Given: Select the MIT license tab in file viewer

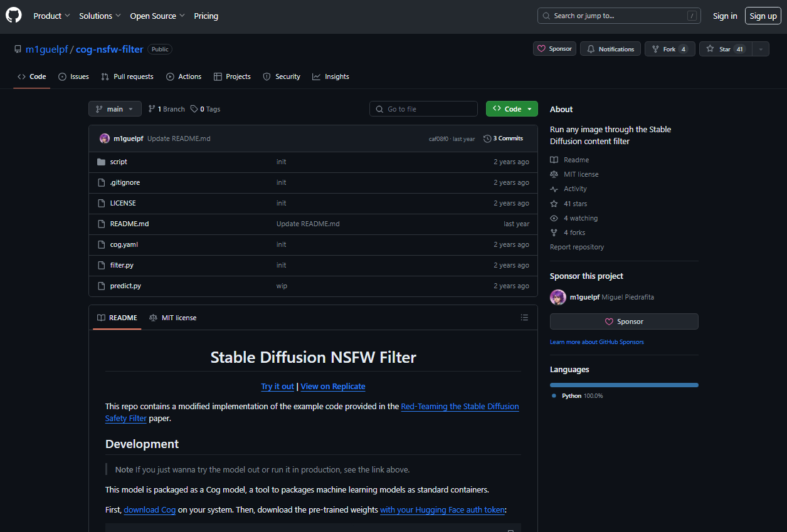Looking at the screenshot, I should coord(173,318).
